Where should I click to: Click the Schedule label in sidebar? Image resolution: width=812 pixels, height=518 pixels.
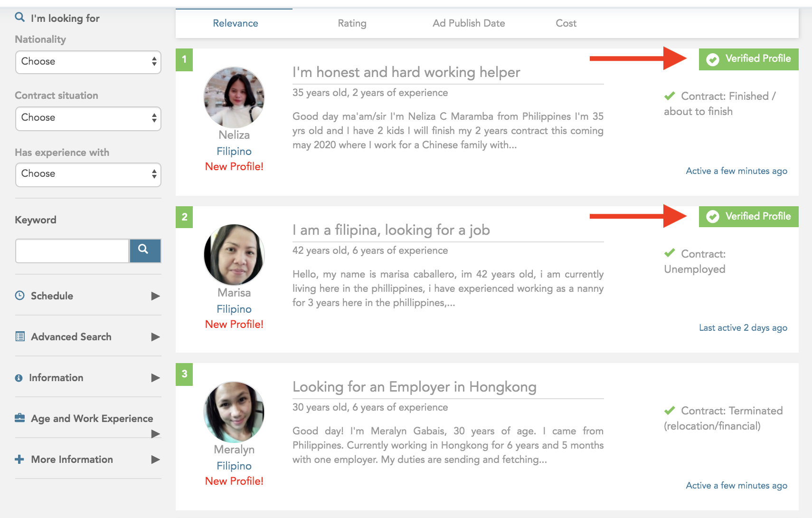(52, 296)
